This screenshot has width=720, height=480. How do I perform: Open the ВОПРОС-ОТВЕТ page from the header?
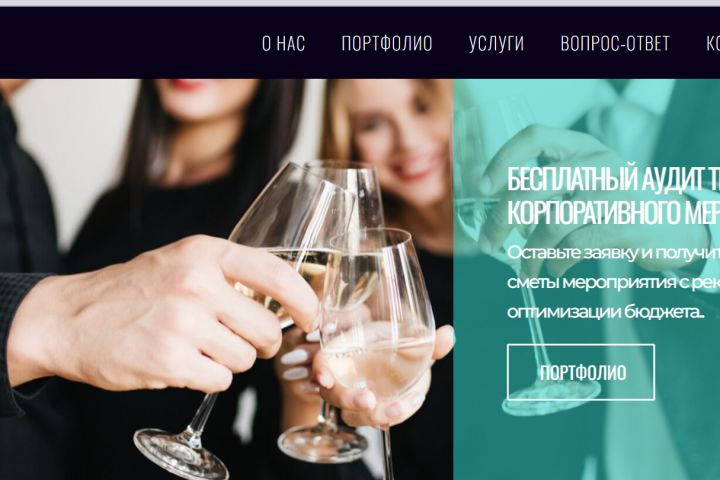point(615,44)
